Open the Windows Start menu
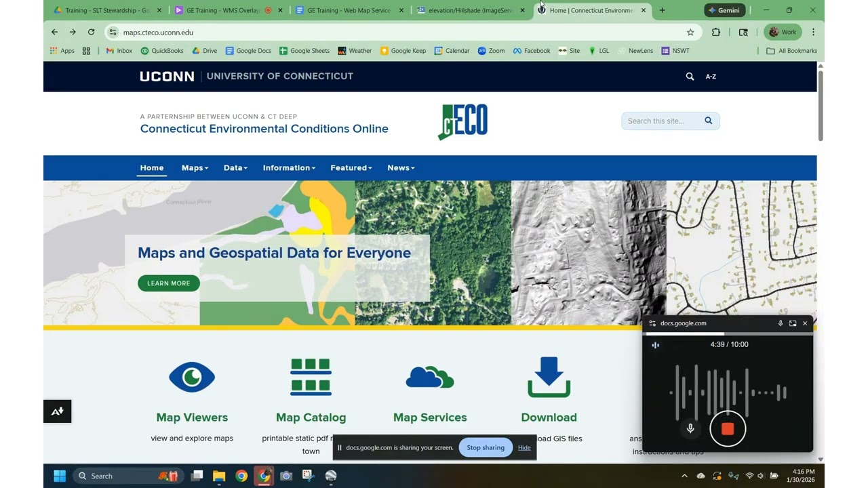Viewport: 868px width, 488px height. pyautogui.click(x=60, y=476)
